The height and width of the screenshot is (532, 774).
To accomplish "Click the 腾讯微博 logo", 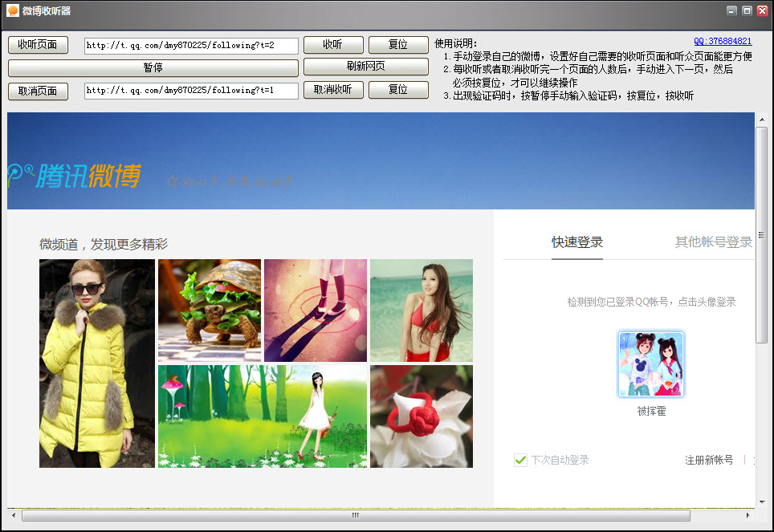I will [75, 176].
